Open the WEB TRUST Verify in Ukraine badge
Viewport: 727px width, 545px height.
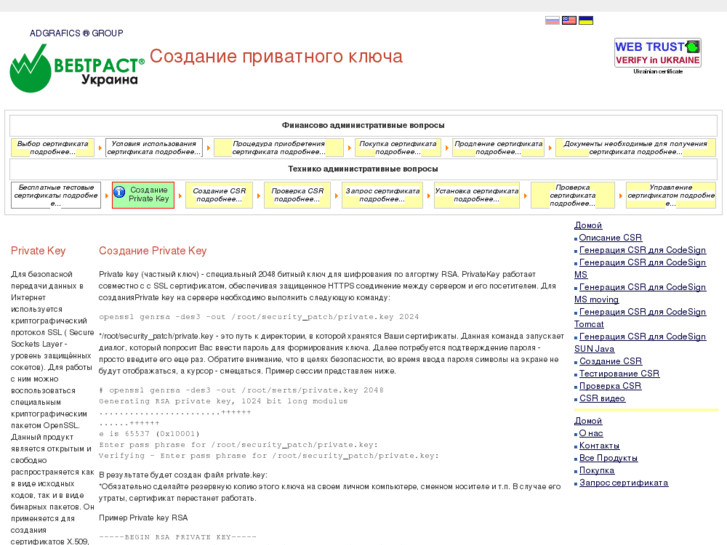[x=657, y=53]
